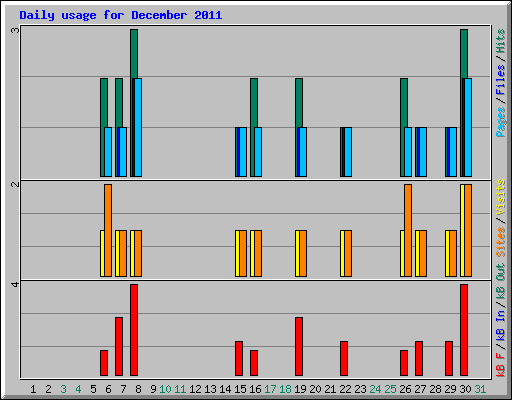The image size is (512, 400).
Task: Click the "Sites" legend label
Action: point(501,242)
